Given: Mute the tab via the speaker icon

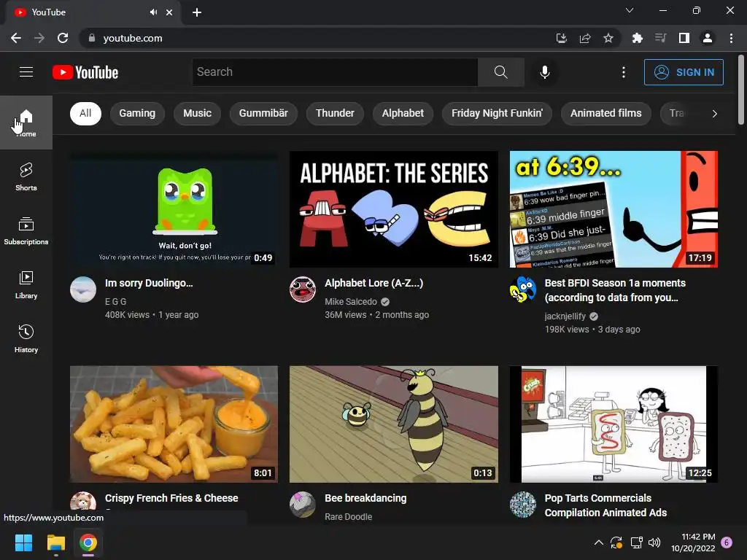Looking at the screenshot, I should (x=153, y=12).
